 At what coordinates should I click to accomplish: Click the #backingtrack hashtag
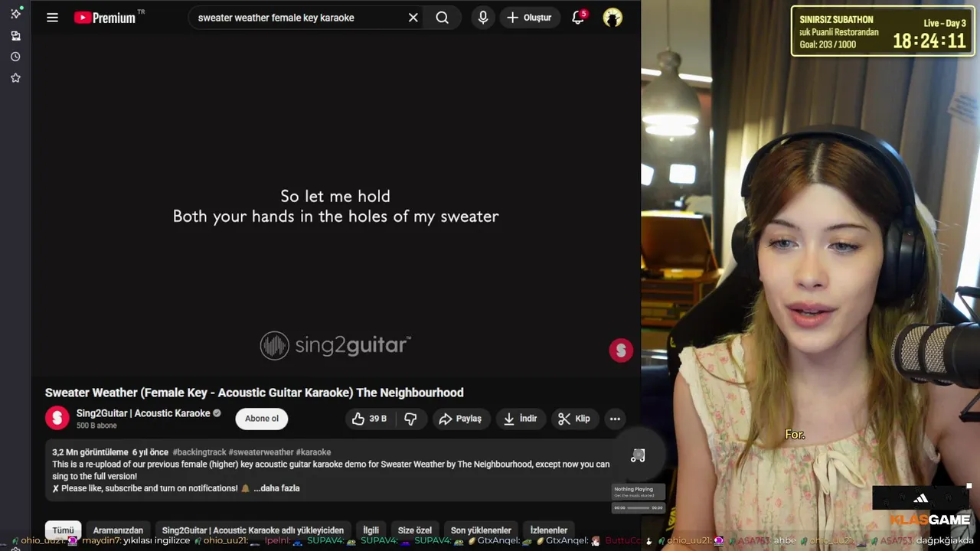click(199, 452)
